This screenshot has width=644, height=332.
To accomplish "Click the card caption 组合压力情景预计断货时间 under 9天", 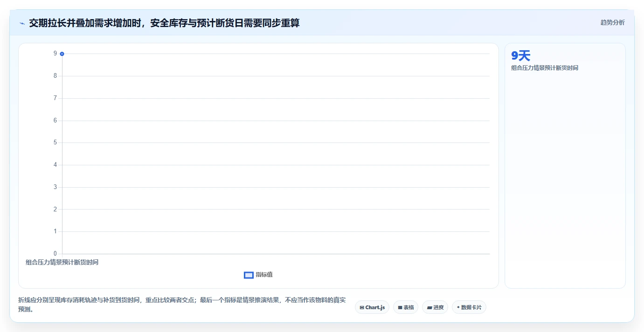I will point(545,68).
